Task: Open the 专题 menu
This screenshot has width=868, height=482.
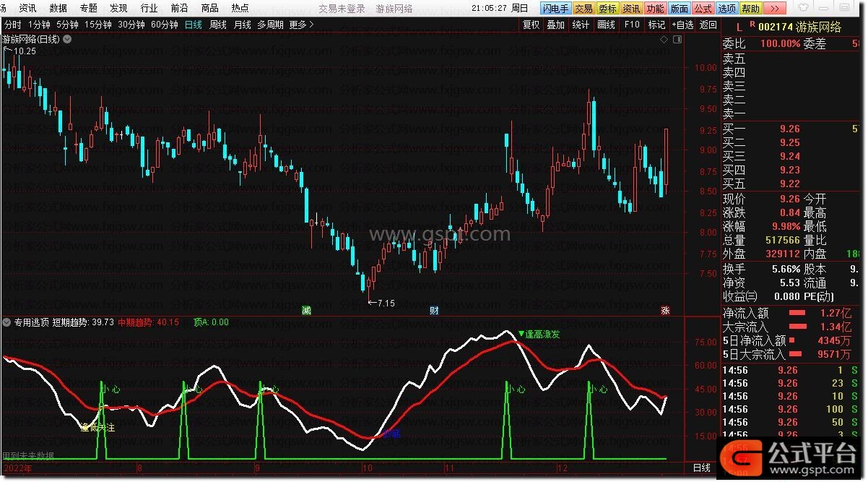Action: click(88, 9)
